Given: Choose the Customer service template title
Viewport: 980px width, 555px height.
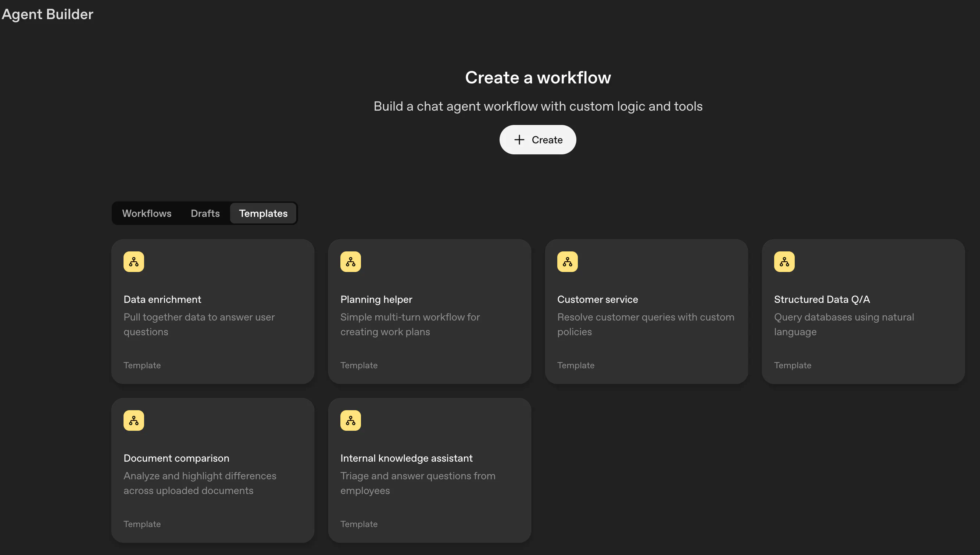Looking at the screenshot, I should (x=597, y=299).
